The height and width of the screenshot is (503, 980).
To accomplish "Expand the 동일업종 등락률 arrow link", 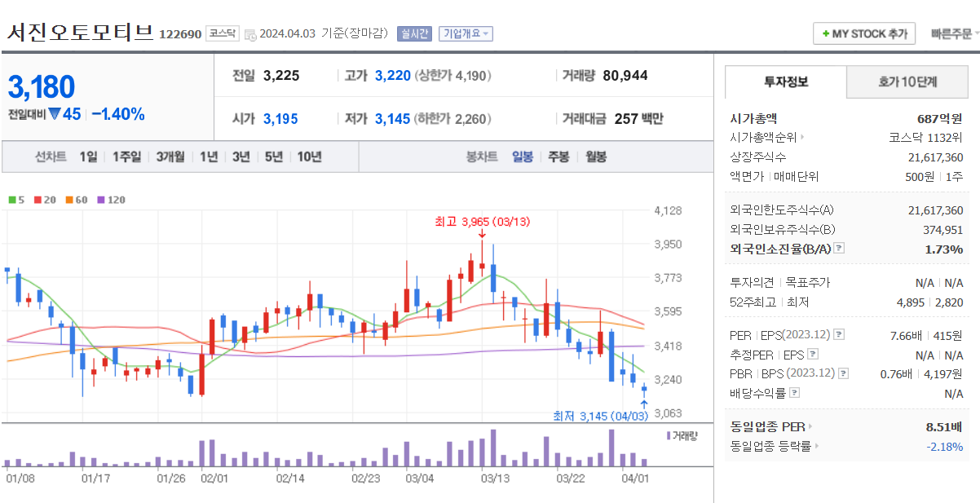I will pos(815,446).
